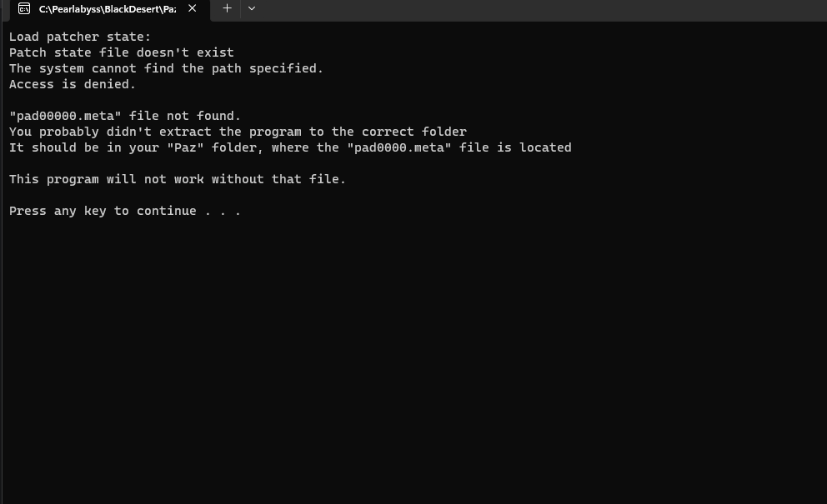The image size is (827, 504).
Task: Click the "Access is denied." message
Action: tap(73, 84)
